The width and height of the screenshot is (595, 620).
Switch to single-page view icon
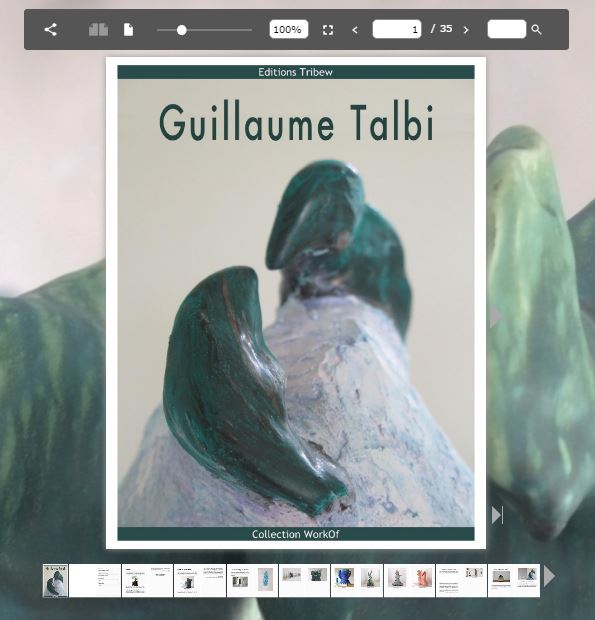click(x=128, y=30)
